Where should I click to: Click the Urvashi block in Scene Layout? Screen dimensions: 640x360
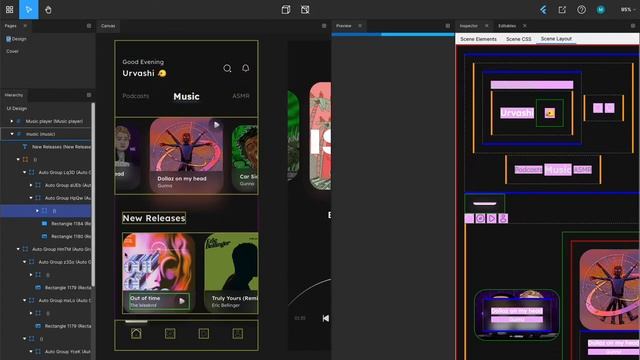[x=517, y=113]
